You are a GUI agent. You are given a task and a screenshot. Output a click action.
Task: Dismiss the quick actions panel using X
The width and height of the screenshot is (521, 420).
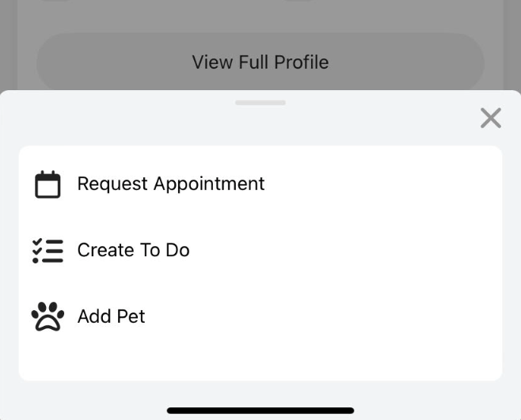point(491,118)
